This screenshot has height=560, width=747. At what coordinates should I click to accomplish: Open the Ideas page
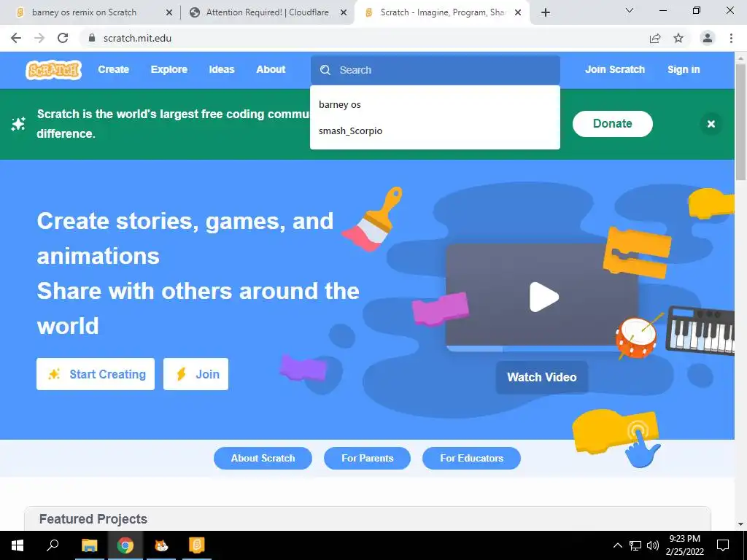(222, 69)
